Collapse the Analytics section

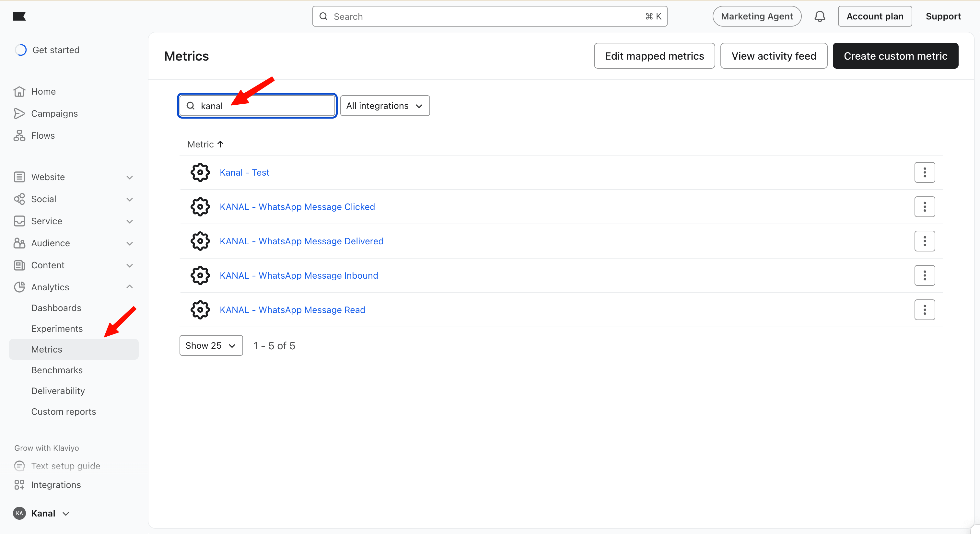coord(130,287)
